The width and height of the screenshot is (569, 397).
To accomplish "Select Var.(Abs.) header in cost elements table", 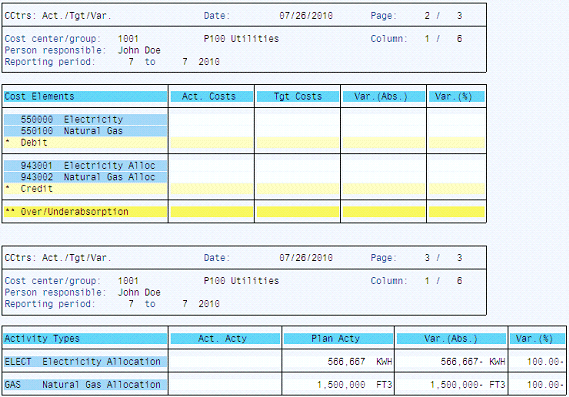I will pyautogui.click(x=384, y=97).
